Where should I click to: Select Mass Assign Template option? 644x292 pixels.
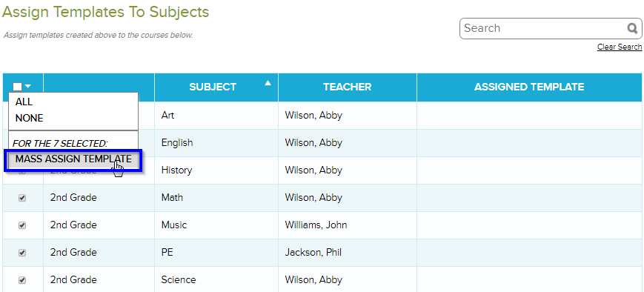(x=73, y=159)
